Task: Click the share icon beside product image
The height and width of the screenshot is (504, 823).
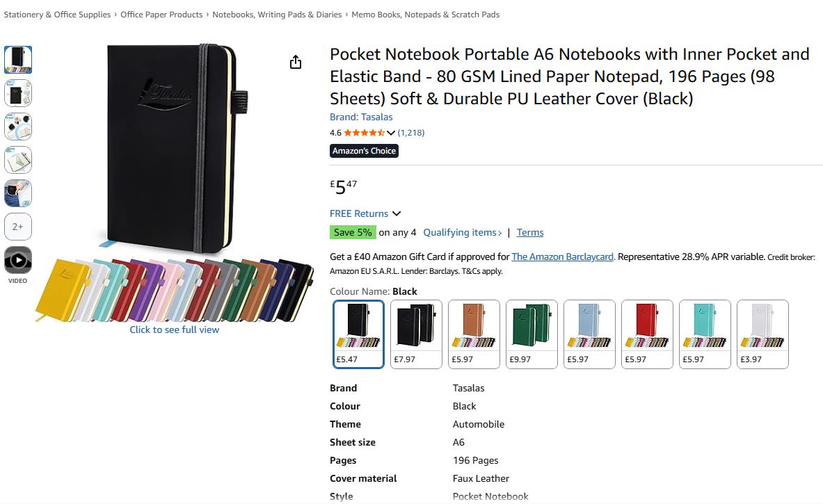Action: click(296, 63)
